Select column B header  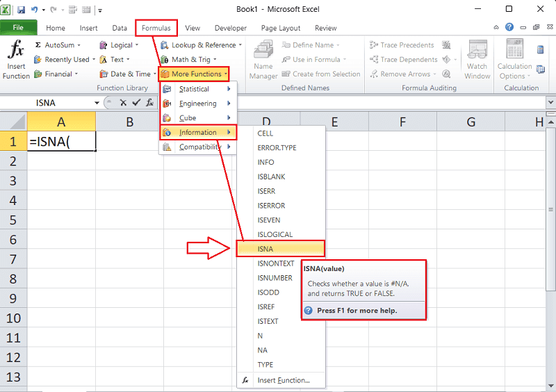(x=129, y=122)
